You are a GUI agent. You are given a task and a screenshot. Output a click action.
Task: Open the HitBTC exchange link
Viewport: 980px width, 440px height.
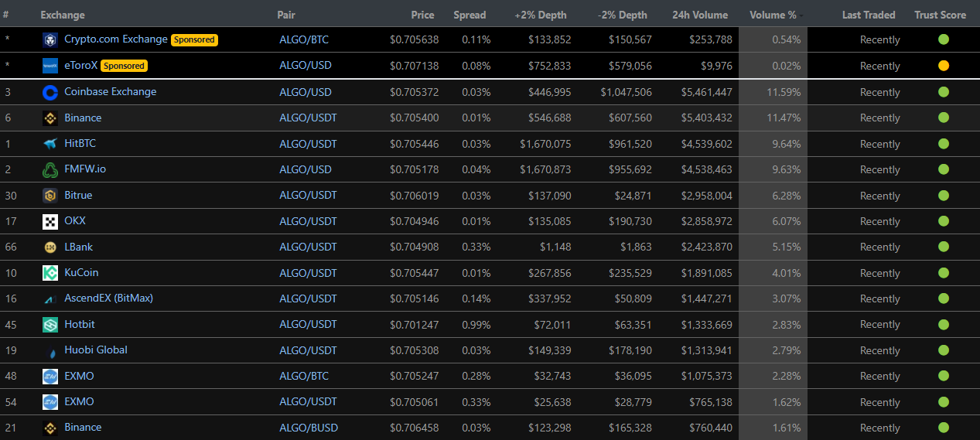tap(80, 143)
